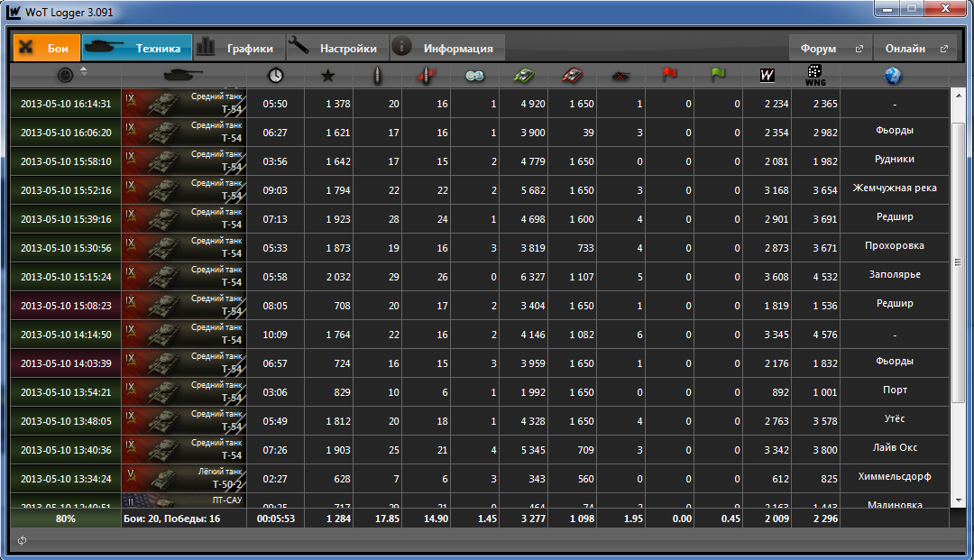
Task: Open the Графики tab
Action: click(x=239, y=48)
